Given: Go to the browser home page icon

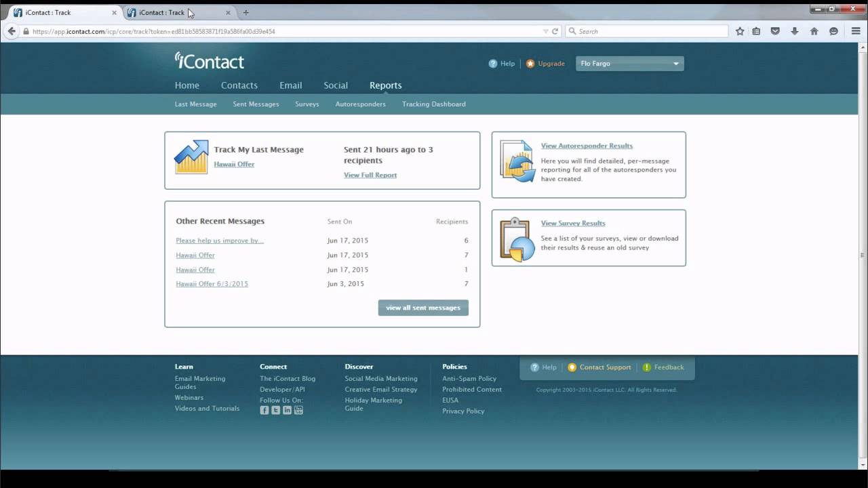Looking at the screenshot, I should click(x=814, y=31).
